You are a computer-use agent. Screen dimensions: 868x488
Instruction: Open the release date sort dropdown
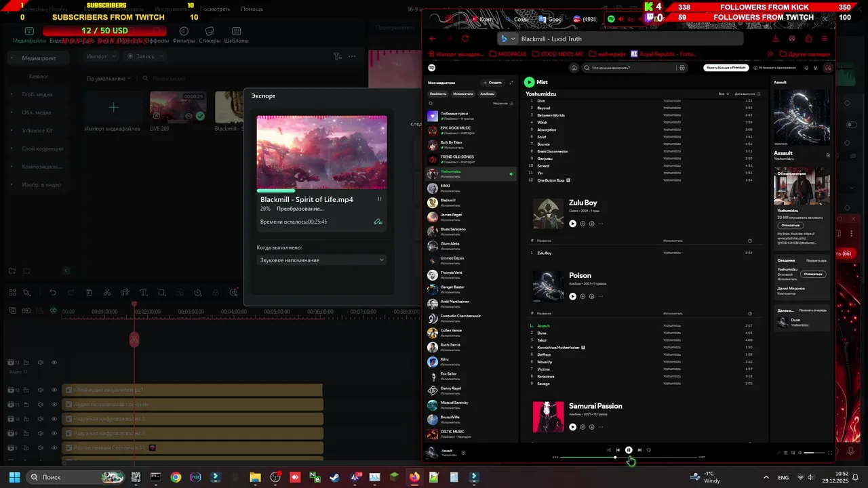point(747,94)
